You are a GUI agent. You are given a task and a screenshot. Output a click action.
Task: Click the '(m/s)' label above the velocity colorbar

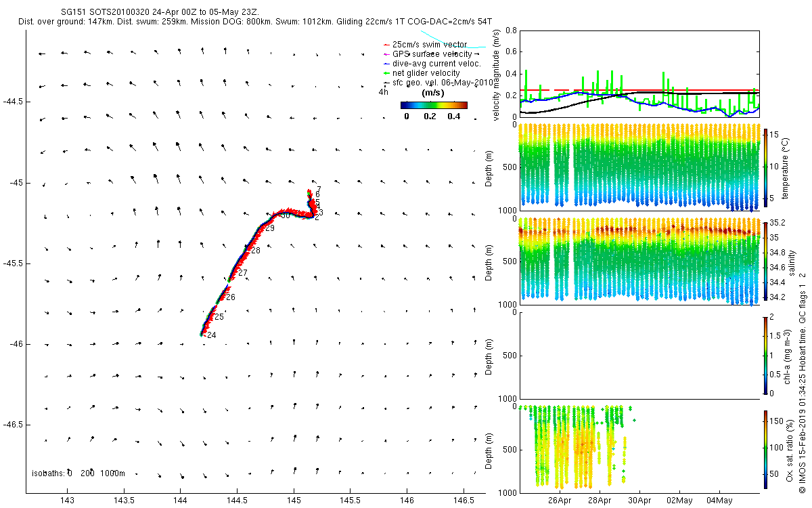coord(433,93)
